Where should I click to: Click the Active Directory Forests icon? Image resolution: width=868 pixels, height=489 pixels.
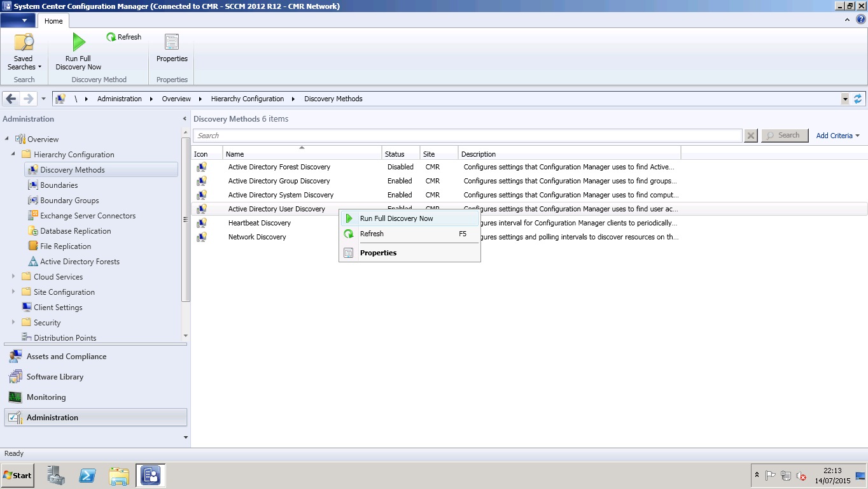(34, 262)
